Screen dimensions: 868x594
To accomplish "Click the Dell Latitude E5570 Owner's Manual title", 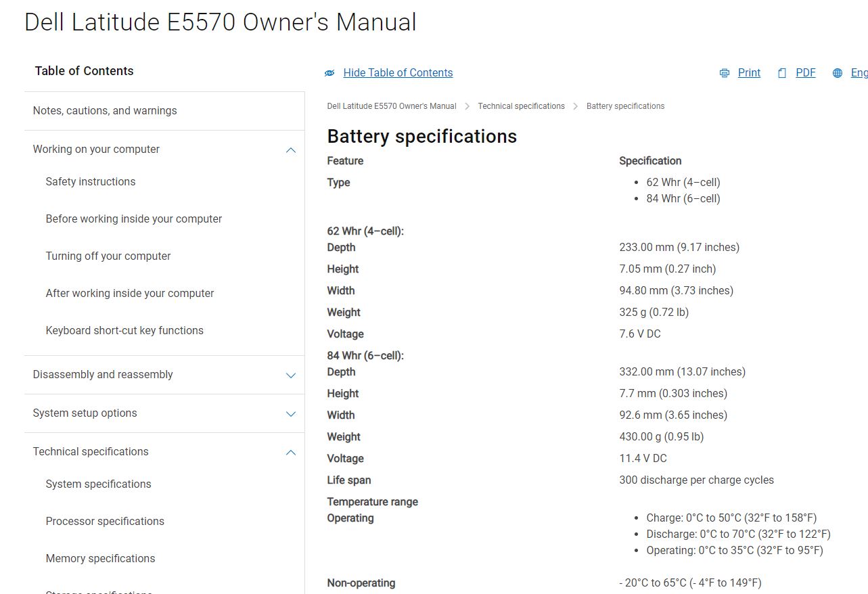I will (x=221, y=22).
